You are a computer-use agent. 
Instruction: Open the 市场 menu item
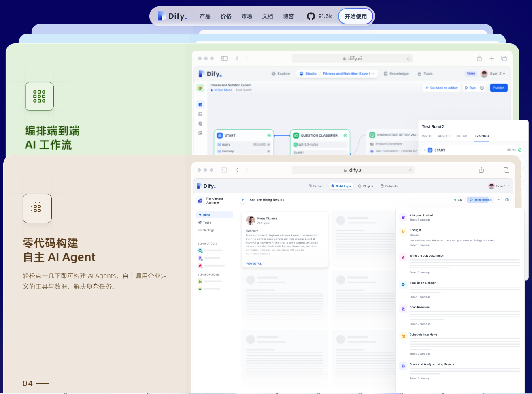click(x=247, y=16)
